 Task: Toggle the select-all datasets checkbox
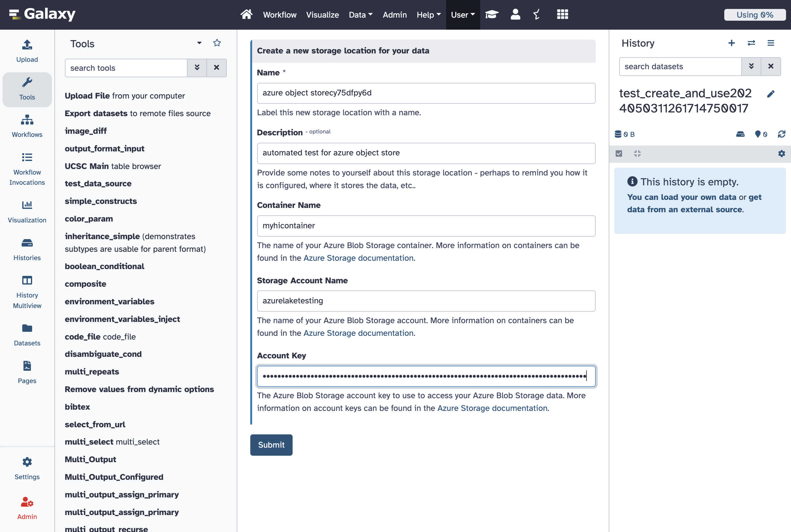tap(619, 153)
